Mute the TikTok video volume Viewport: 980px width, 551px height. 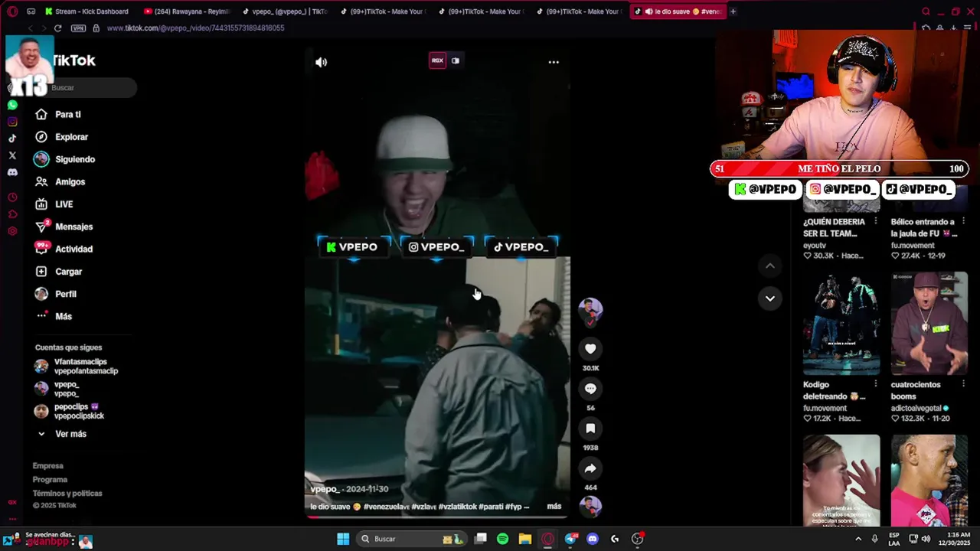click(322, 63)
